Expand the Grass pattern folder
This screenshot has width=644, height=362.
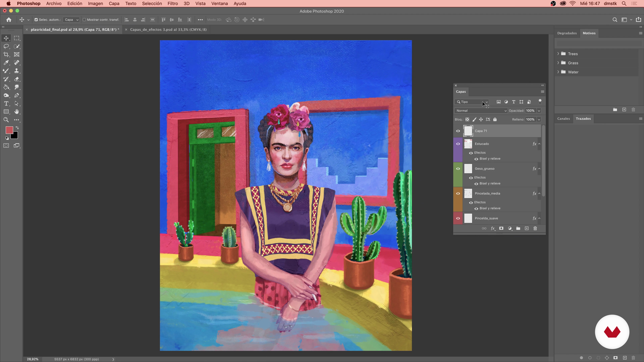tap(558, 63)
